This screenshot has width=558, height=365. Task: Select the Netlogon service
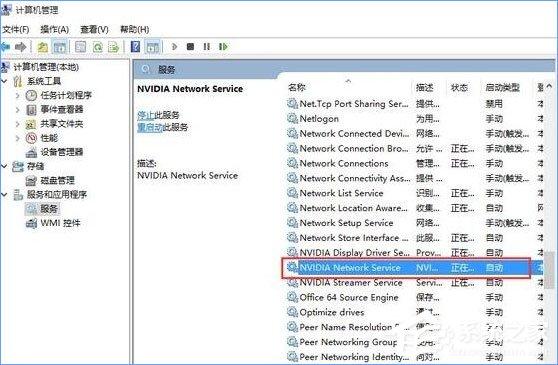click(415, 119)
